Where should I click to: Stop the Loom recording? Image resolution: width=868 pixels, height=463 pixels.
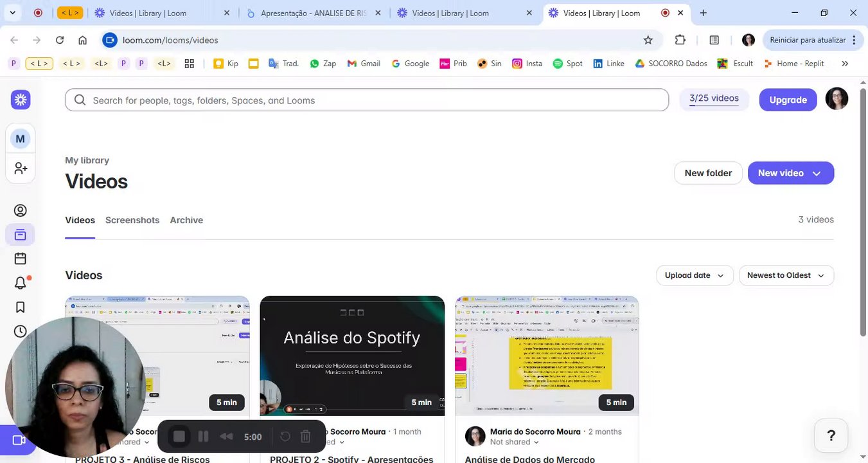pyautogui.click(x=179, y=437)
